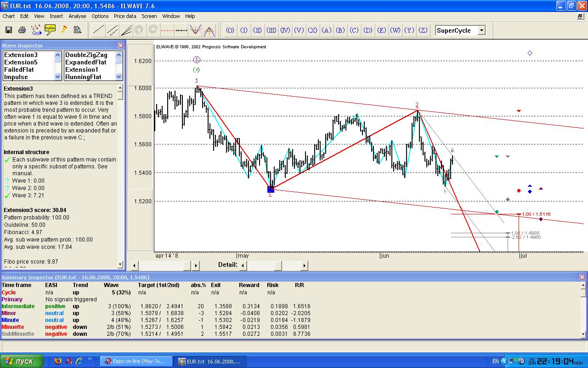
Task: Click the chart horizontal scrollbar thumb
Action: (x=187, y=265)
